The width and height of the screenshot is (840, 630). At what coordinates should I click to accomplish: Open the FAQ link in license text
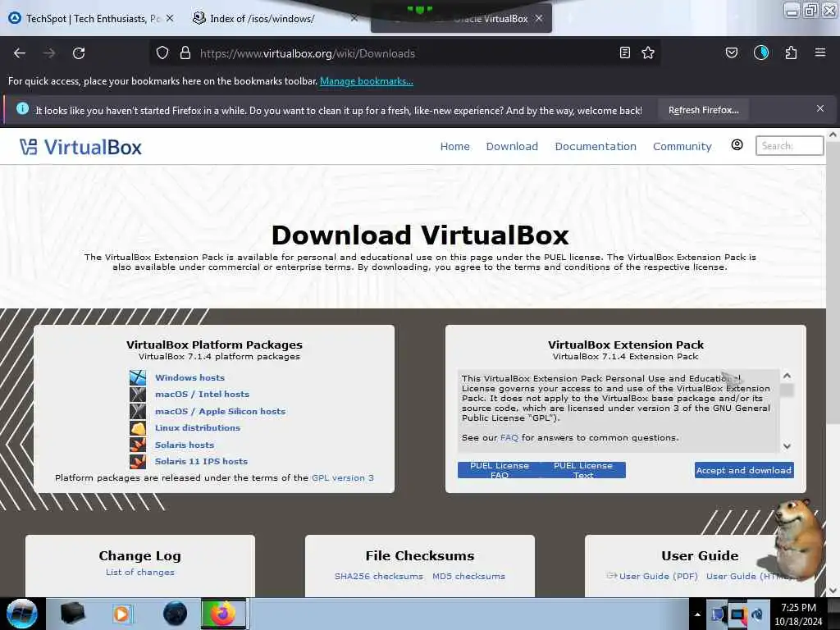[509, 438]
